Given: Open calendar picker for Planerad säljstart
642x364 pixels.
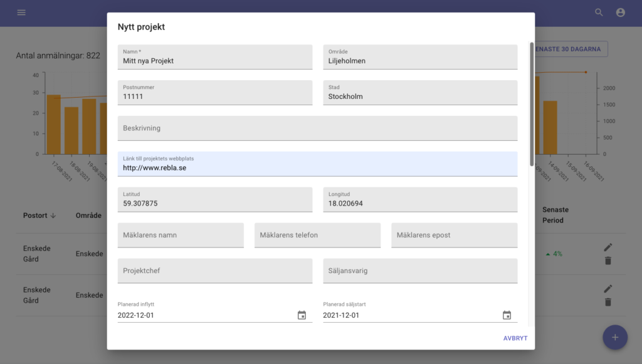Looking at the screenshot, I should pyautogui.click(x=507, y=315).
